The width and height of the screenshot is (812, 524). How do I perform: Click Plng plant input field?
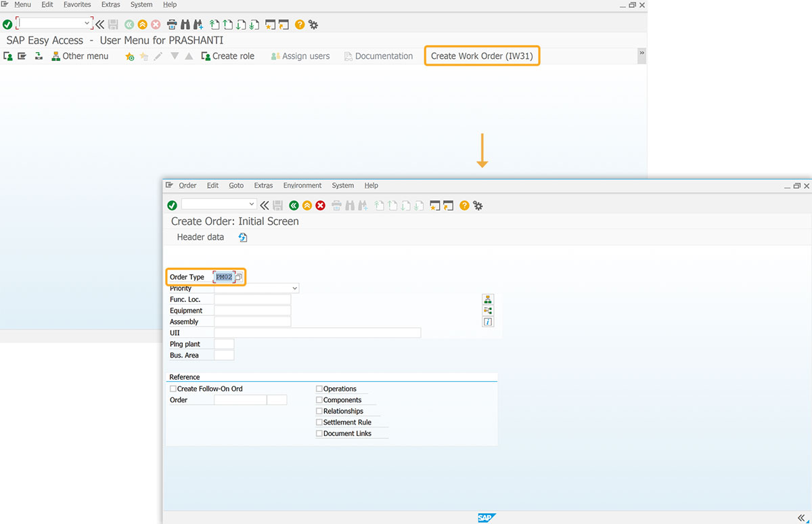[224, 344]
